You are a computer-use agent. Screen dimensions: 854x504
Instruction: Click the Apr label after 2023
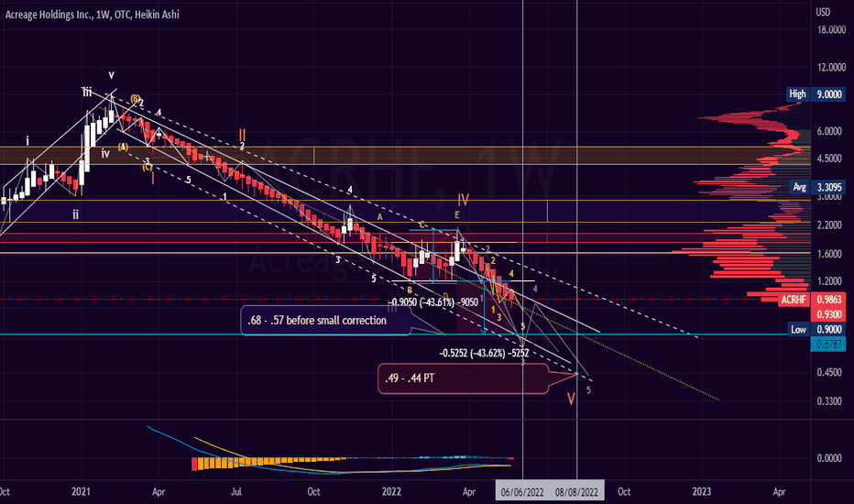(780, 491)
